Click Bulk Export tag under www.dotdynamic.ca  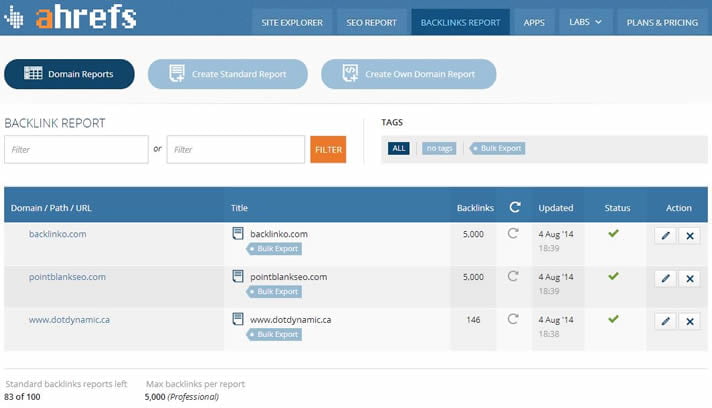[274, 334]
